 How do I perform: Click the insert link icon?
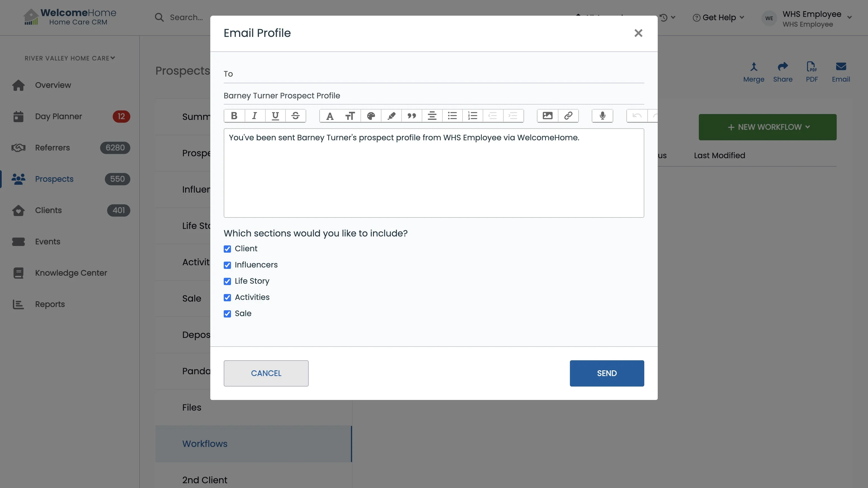(x=568, y=116)
